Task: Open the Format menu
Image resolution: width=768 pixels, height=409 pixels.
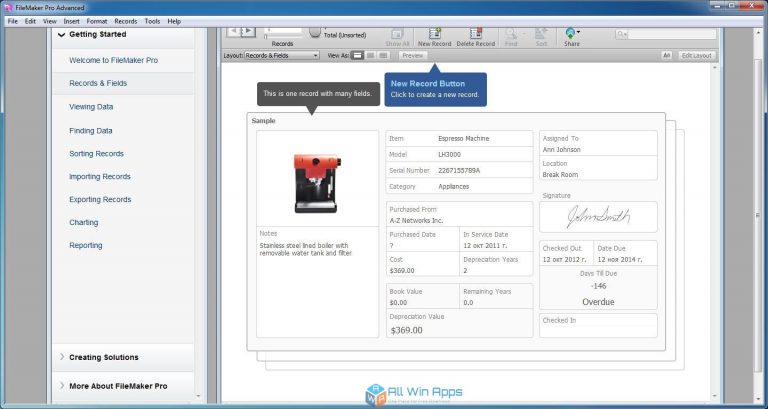Action: pyautogui.click(x=97, y=22)
